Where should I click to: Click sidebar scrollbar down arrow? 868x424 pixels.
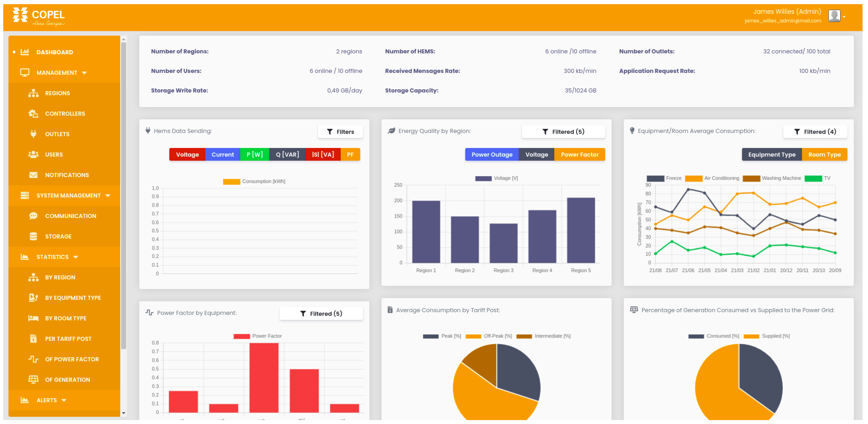coord(124,413)
